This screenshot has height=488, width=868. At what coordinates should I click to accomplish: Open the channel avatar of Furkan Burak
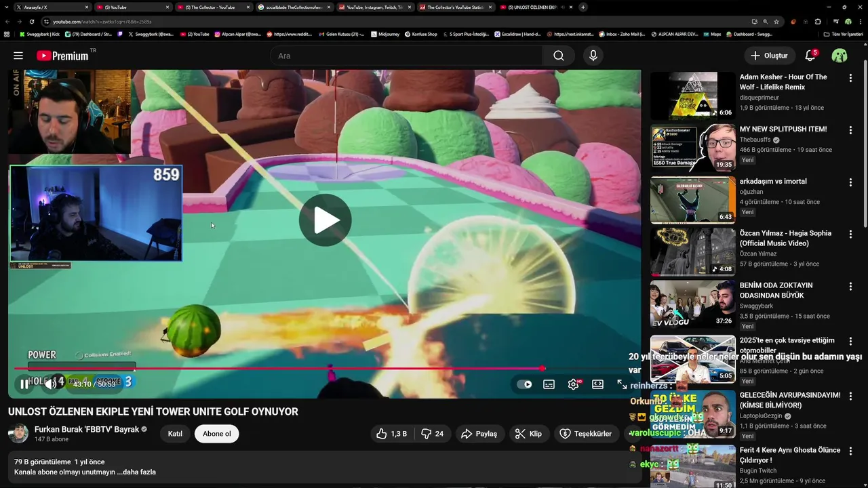tap(18, 434)
